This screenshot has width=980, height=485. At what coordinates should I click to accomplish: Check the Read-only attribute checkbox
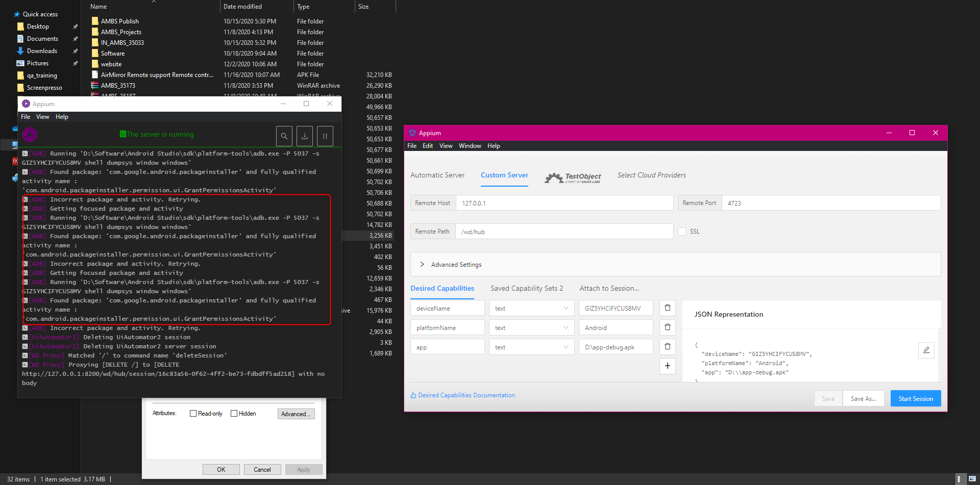click(x=194, y=413)
